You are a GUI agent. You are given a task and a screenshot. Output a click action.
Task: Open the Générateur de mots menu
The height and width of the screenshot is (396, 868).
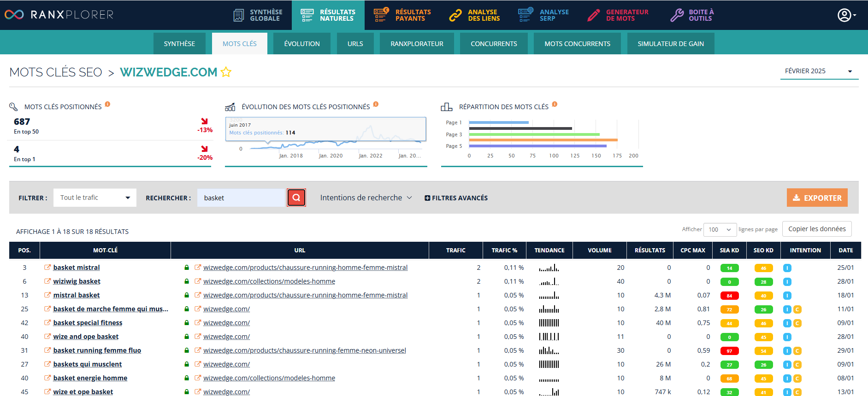(618, 15)
